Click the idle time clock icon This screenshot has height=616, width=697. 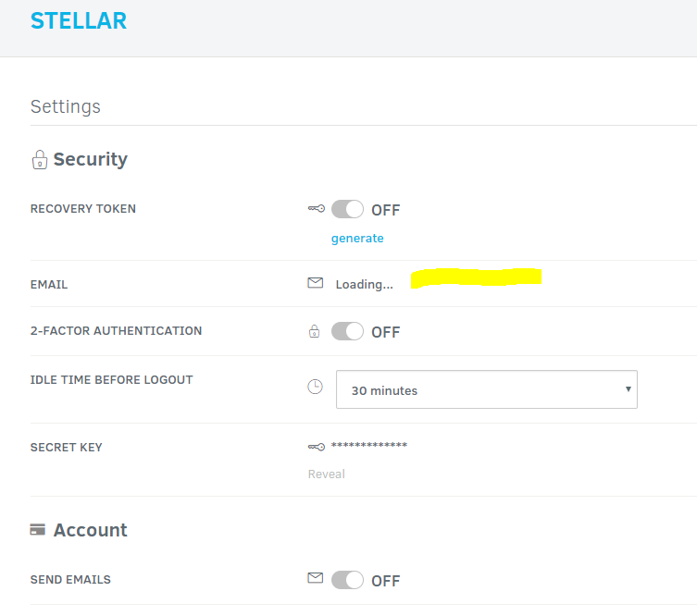pyautogui.click(x=316, y=387)
